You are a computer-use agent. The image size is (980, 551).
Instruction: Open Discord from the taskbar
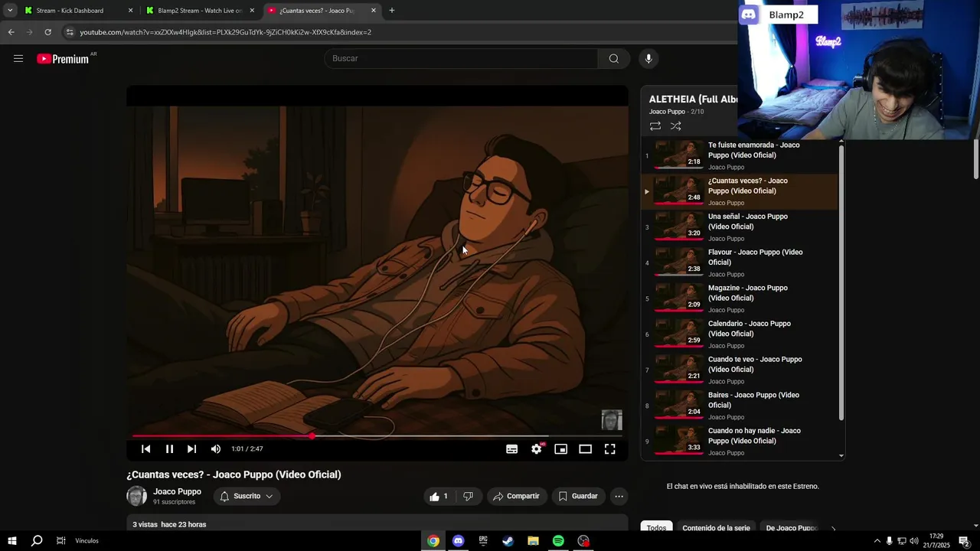458,541
